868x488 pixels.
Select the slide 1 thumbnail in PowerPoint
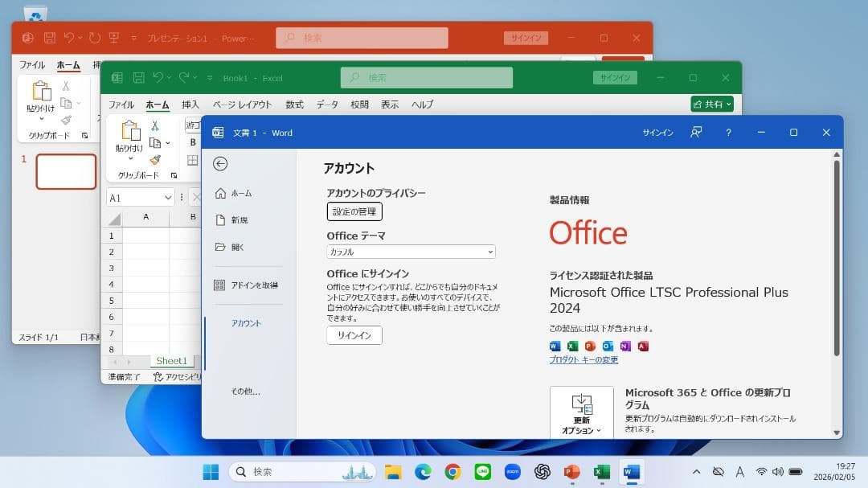click(x=66, y=171)
